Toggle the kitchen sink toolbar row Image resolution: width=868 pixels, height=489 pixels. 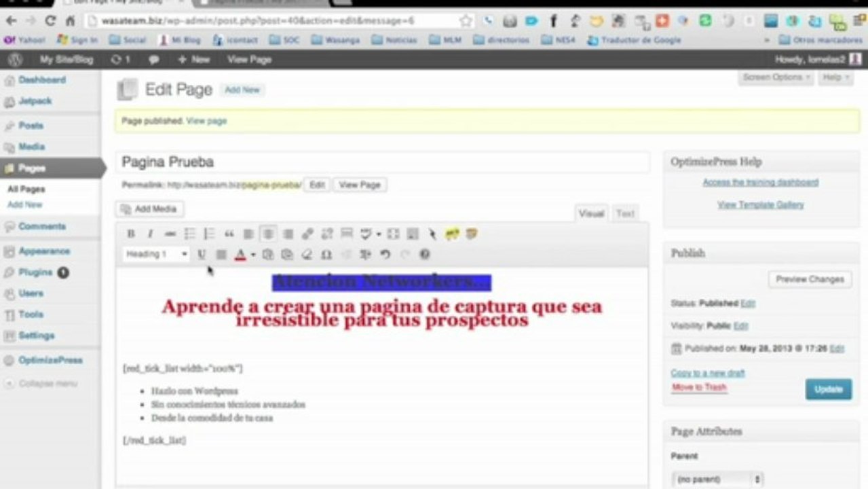pos(413,234)
